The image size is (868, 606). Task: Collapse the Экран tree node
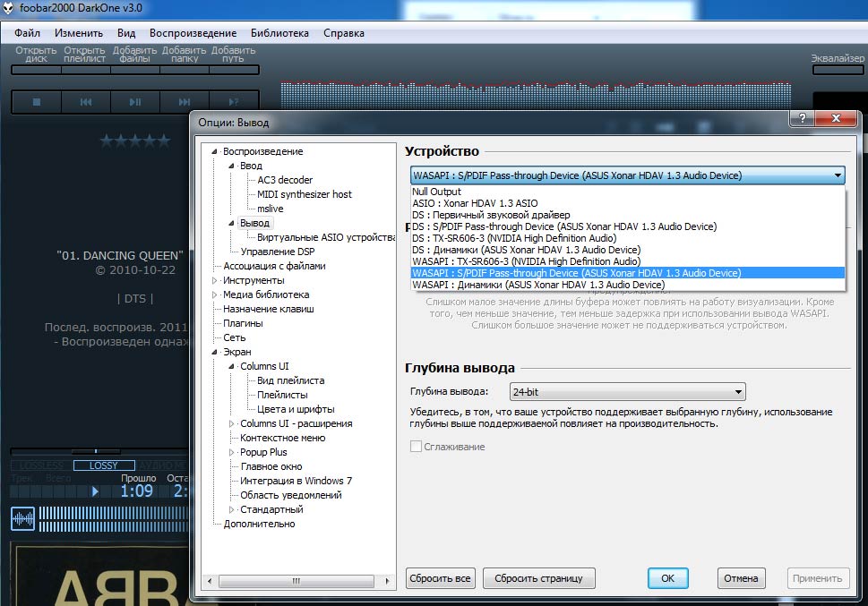(214, 352)
